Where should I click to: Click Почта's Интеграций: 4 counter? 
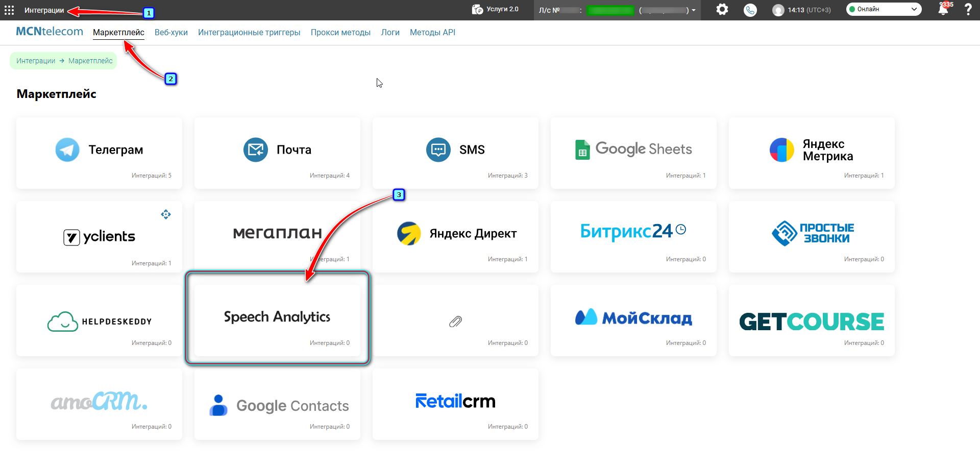coord(330,176)
